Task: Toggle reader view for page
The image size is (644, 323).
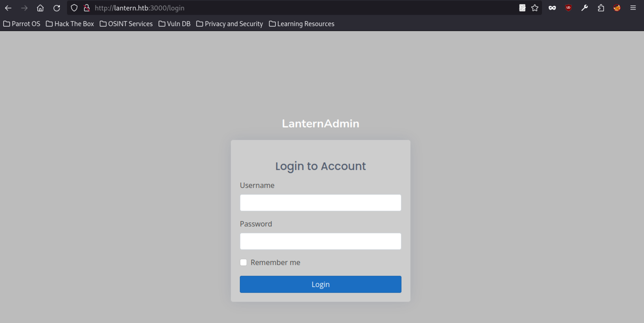Action: (522, 8)
